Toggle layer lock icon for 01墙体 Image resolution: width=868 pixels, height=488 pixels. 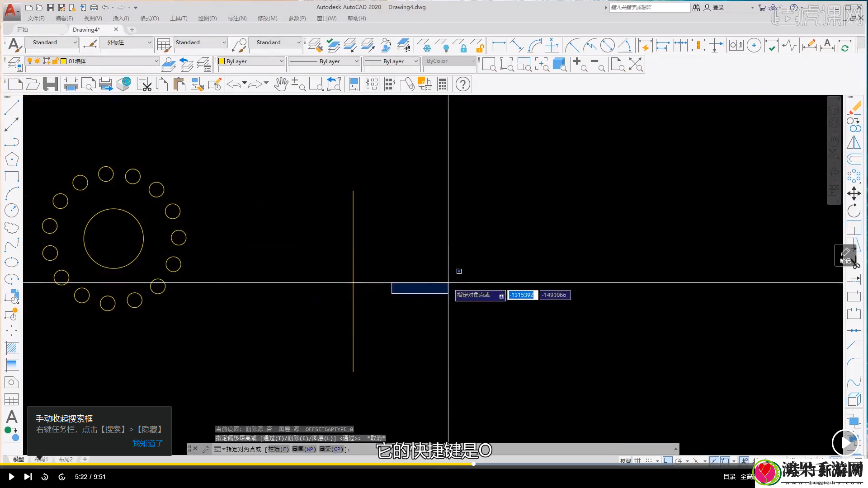click(x=55, y=61)
